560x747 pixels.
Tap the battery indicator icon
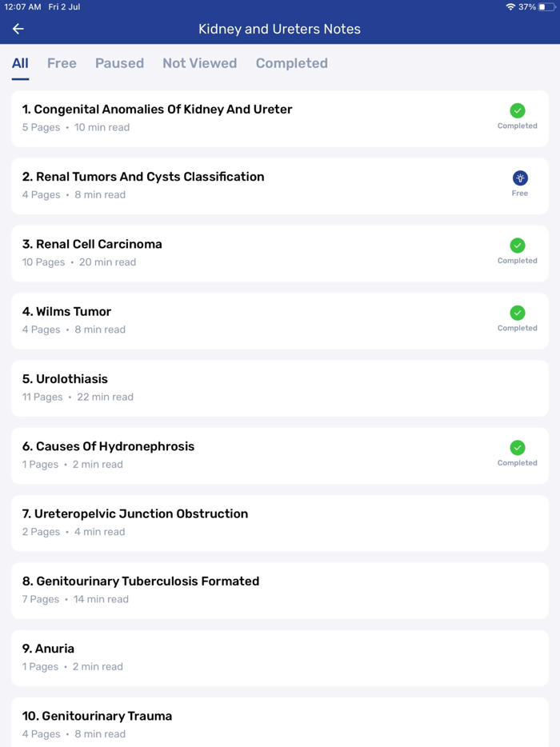tap(546, 7)
